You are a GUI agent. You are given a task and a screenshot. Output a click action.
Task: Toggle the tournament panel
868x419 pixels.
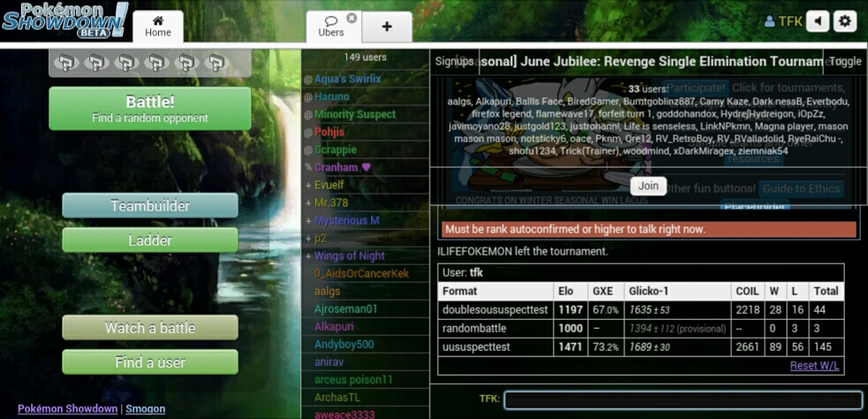click(845, 61)
